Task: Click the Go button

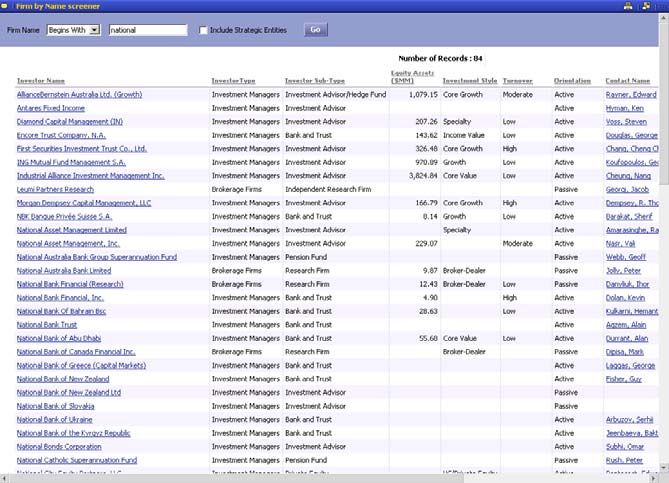Action: point(315,30)
